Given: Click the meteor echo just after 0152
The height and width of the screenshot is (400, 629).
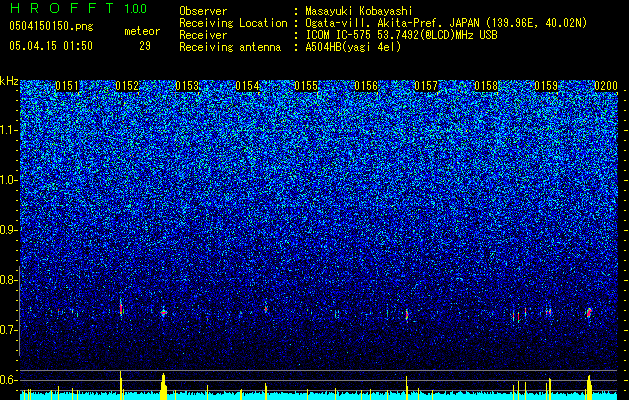Looking at the screenshot, I should point(121,308).
